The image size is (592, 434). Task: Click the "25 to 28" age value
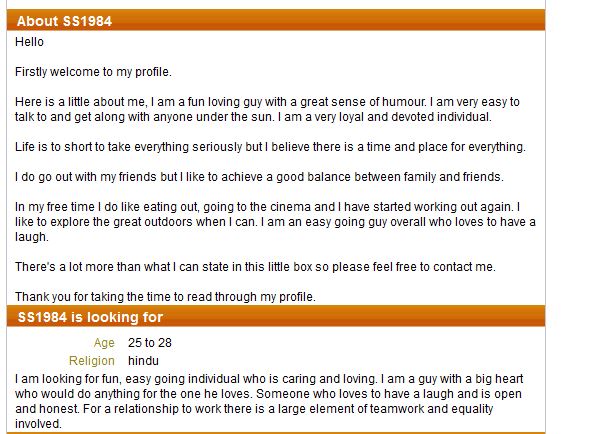click(150, 343)
